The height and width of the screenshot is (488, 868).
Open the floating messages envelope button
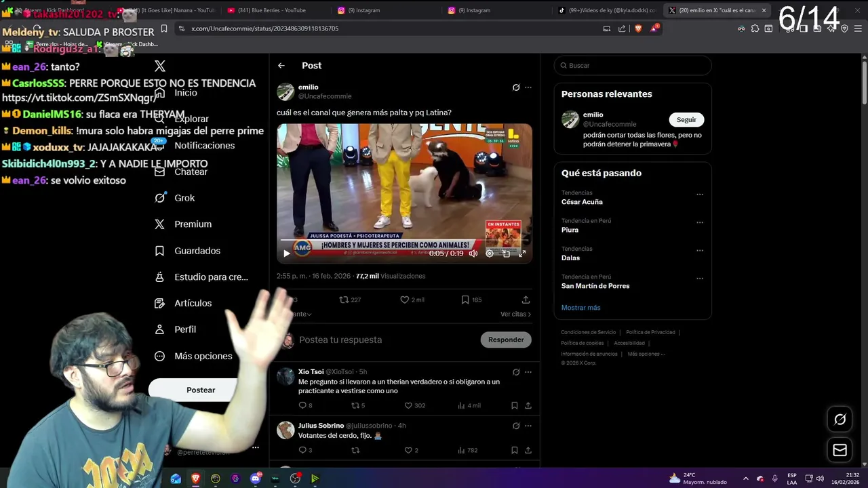[x=840, y=450]
